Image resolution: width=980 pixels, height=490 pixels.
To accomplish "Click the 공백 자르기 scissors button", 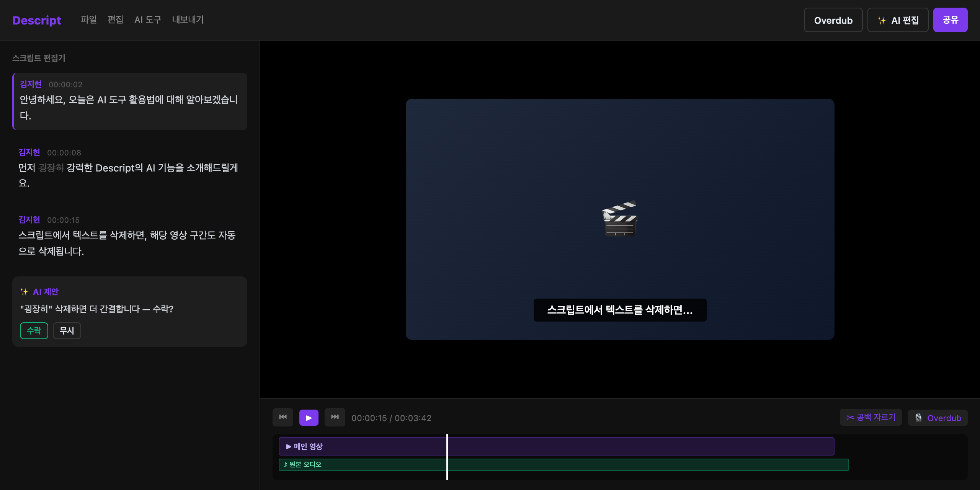I will pyautogui.click(x=871, y=417).
